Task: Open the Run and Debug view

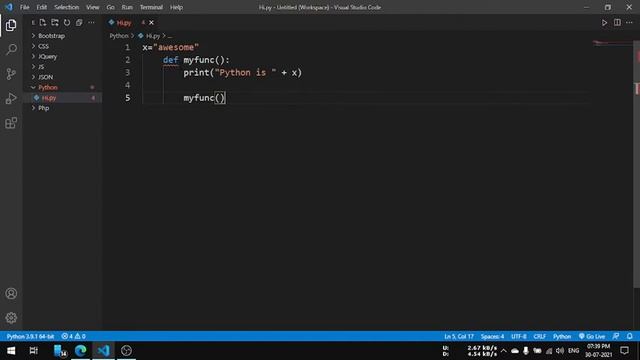Action: (x=11, y=98)
